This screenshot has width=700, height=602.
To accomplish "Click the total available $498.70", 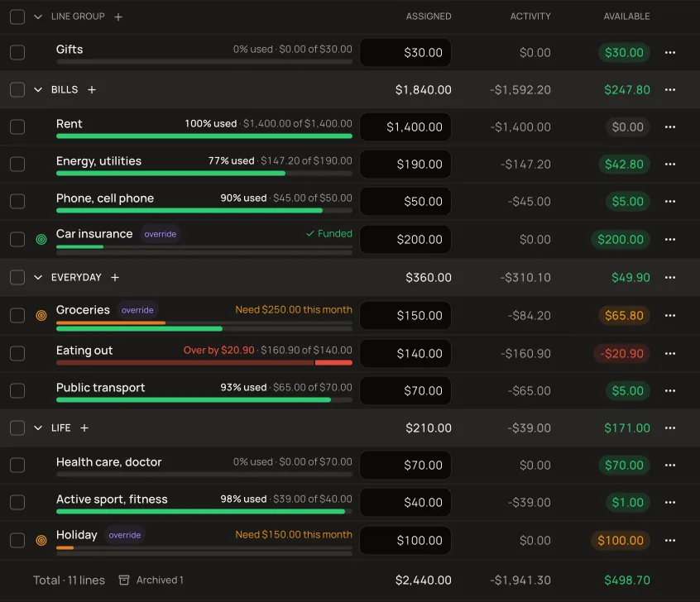I will click(x=627, y=580).
